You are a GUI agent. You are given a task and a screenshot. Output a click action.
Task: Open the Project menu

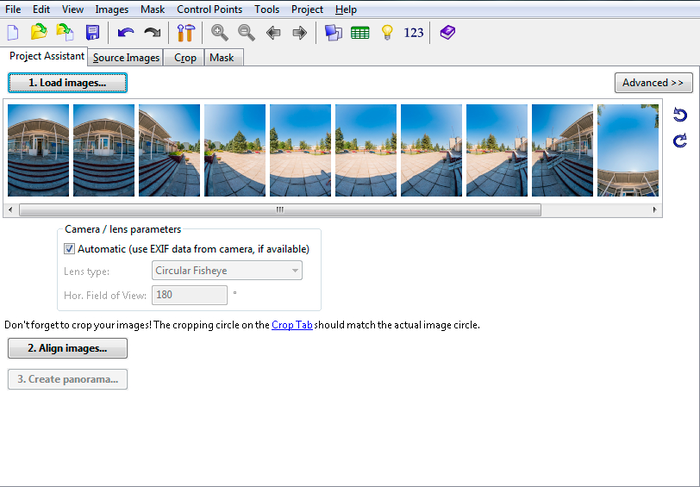(x=307, y=9)
